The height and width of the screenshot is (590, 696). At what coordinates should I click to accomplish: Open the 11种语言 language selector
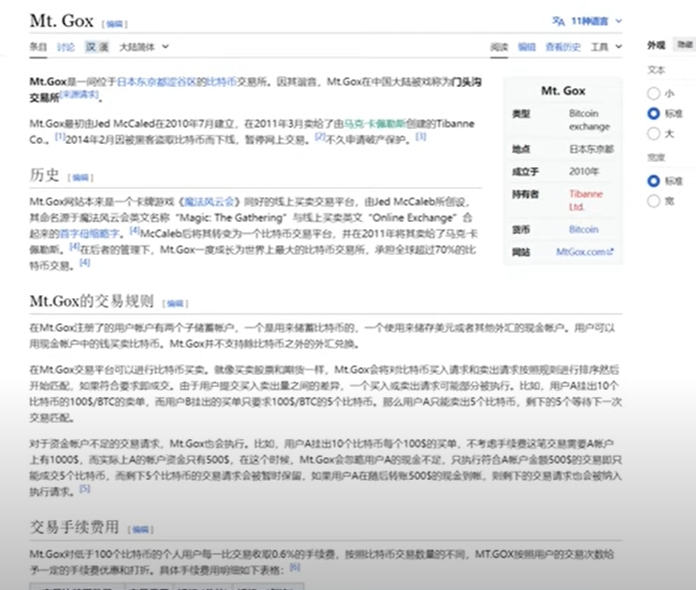tap(589, 21)
